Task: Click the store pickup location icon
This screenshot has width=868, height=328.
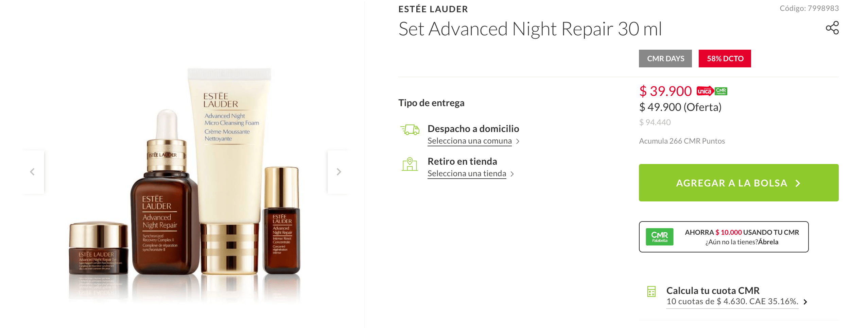Action: pyautogui.click(x=410, y=164)
